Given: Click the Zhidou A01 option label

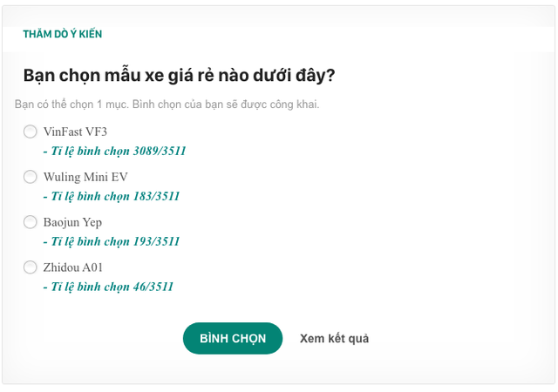Looking at the screenshot, I should click(x=73, y=267).
